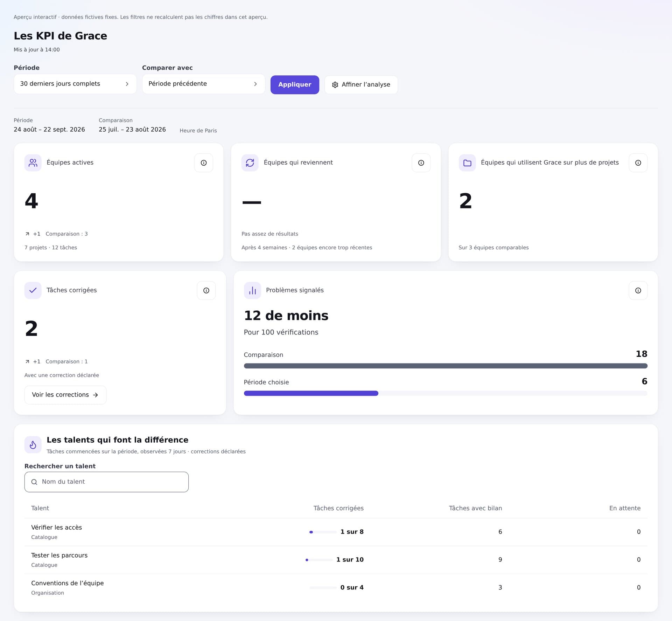
Task: Focus the Nom du talent search field
Action: click(106, 482)
